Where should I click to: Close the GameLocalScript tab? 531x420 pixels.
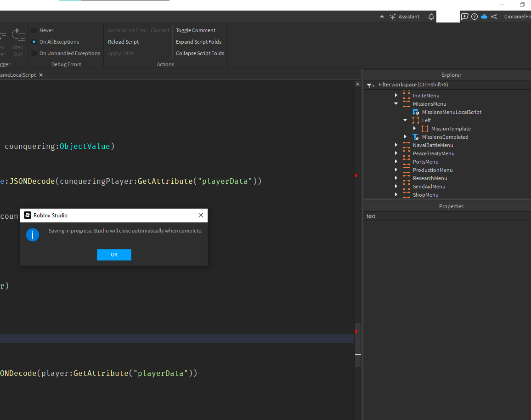pos(40,75)
